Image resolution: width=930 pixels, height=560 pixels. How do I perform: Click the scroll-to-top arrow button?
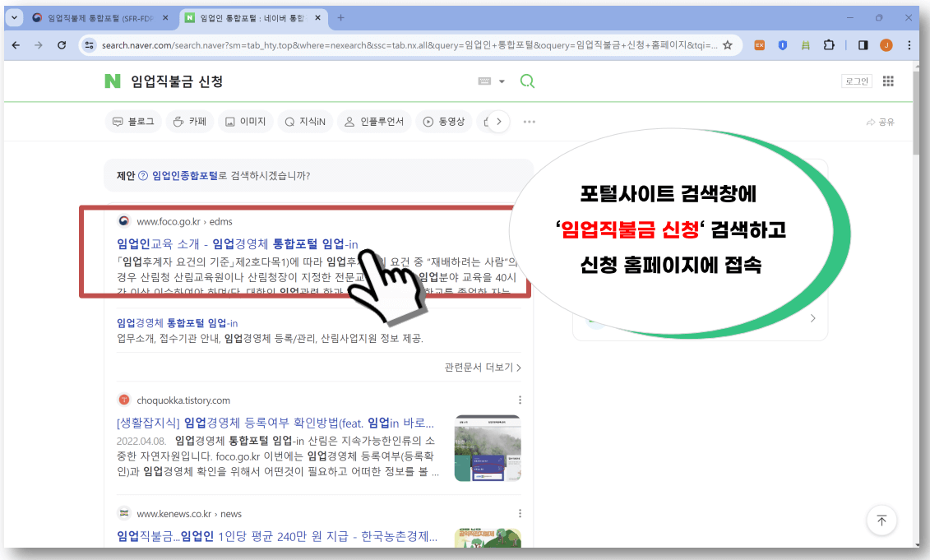[881, 521]
